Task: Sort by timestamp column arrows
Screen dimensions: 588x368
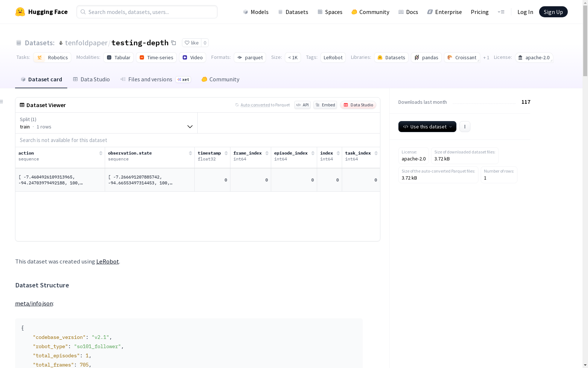Action: coord(226,153)
